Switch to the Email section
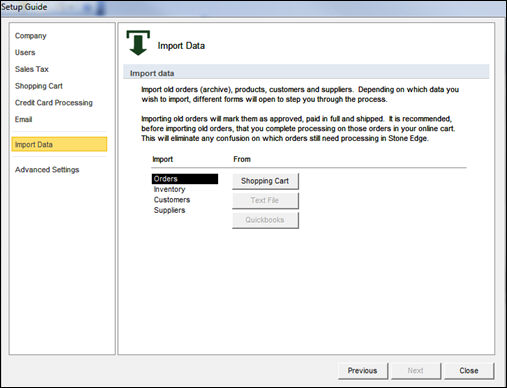The width and height of the screenshot is (507, 388). (x=23, y=119)
